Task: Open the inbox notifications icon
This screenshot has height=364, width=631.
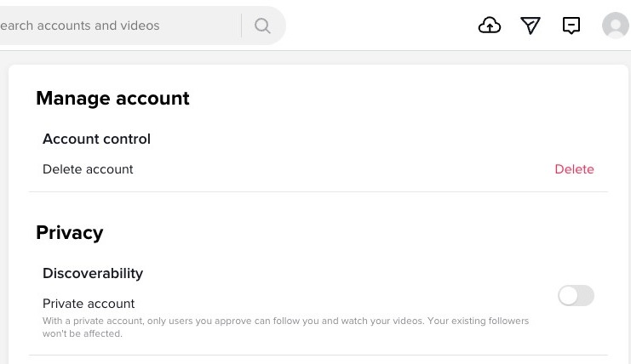Action: pyautogui.click(x=571, y=26)
